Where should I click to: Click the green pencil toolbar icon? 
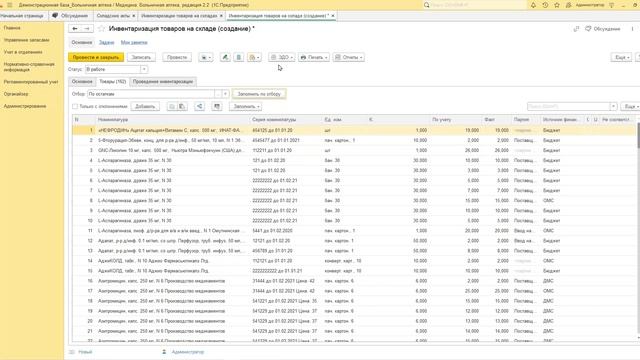pyautogui.click(x=225, y=58)
